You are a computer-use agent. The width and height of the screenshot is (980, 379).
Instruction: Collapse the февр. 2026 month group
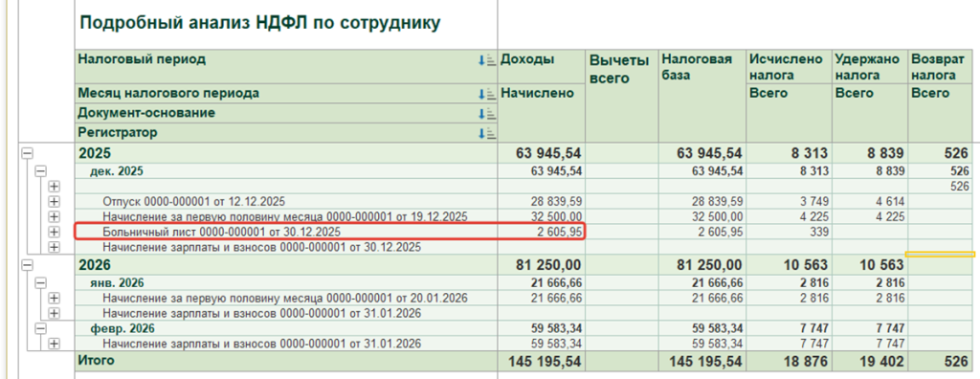tap(40, 328)
